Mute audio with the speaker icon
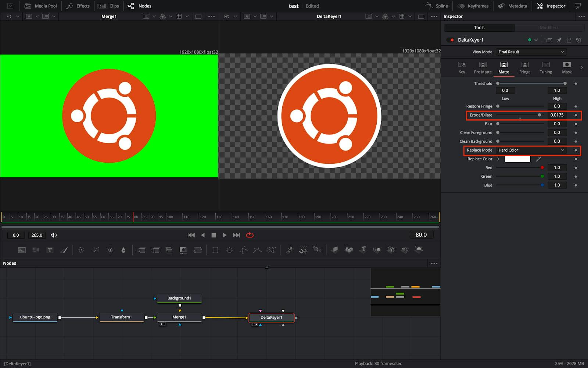The height and width of the screenshot is (368, 588). point(54,235)
